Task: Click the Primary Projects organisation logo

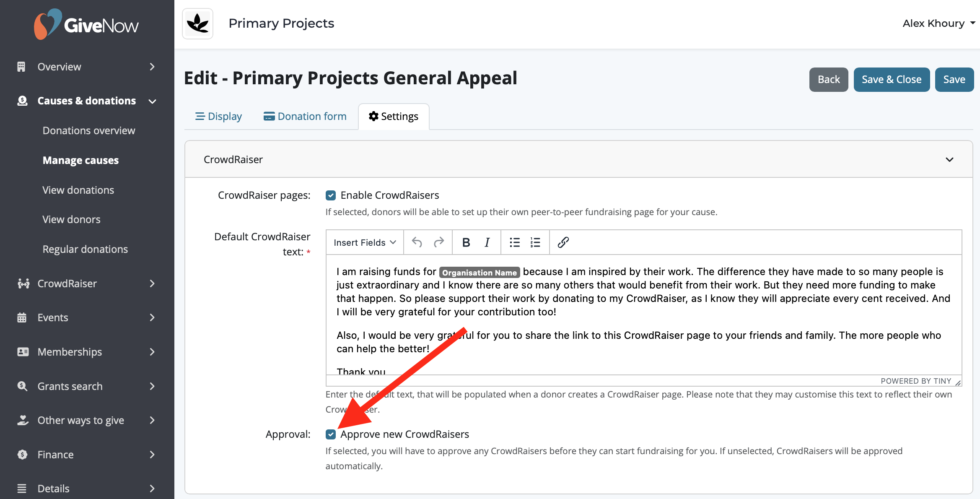Action: point(198,23)
